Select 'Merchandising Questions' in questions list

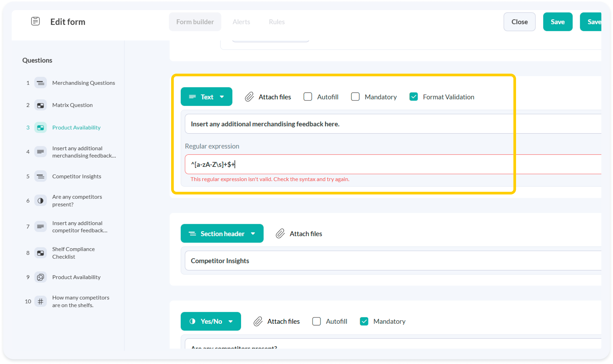tap(83, 83)
